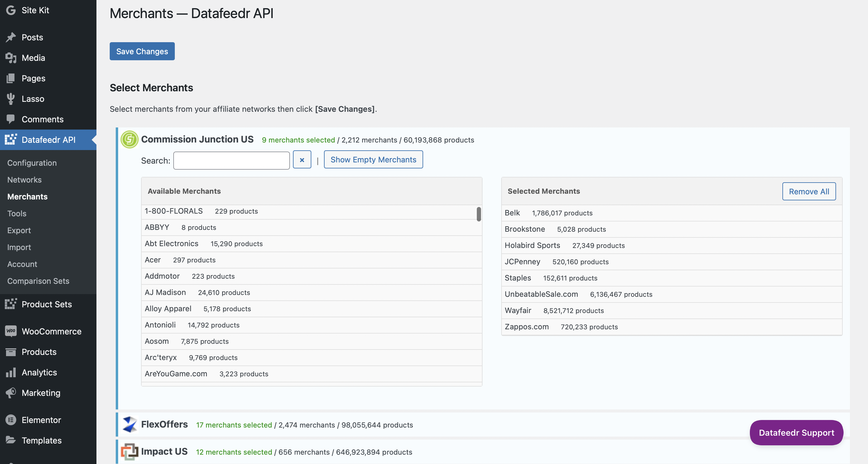868x464 pixels.
Task: Add 1-800-FLORALS from available merchants
Action: (x=311, y=211)
